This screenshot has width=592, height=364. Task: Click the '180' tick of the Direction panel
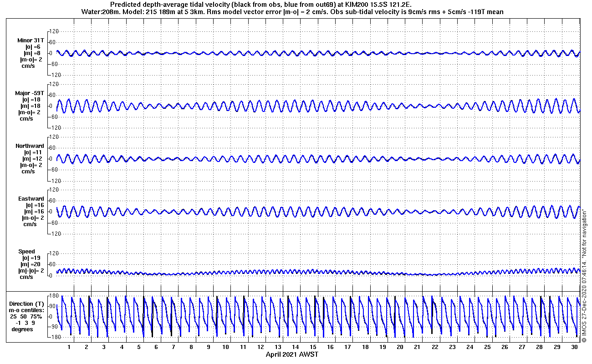(55, 296)
